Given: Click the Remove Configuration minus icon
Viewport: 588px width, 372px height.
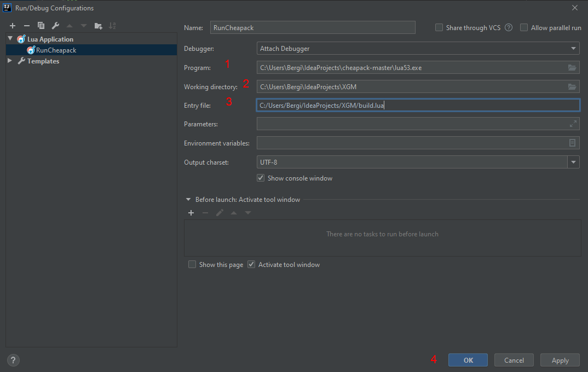Looking at the screenshot, I should click(27, 26).
